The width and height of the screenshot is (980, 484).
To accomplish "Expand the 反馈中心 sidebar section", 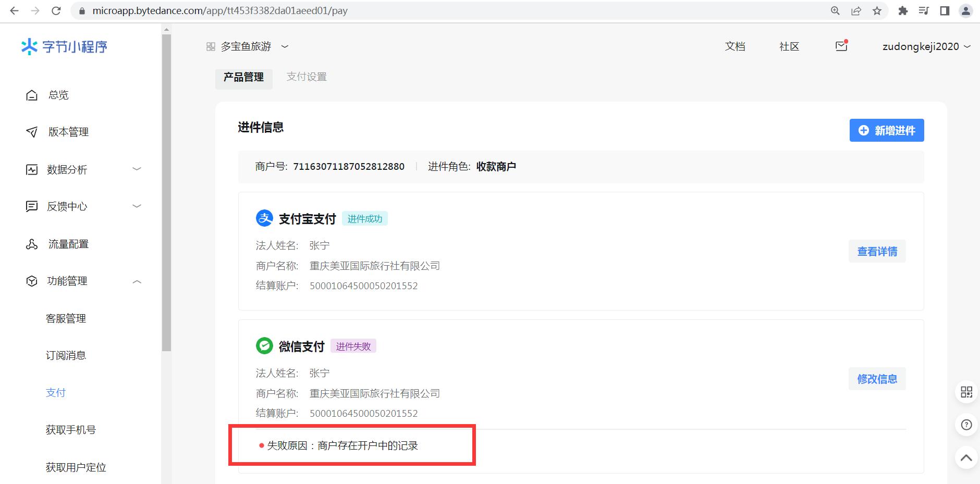I will click(137, 206).
